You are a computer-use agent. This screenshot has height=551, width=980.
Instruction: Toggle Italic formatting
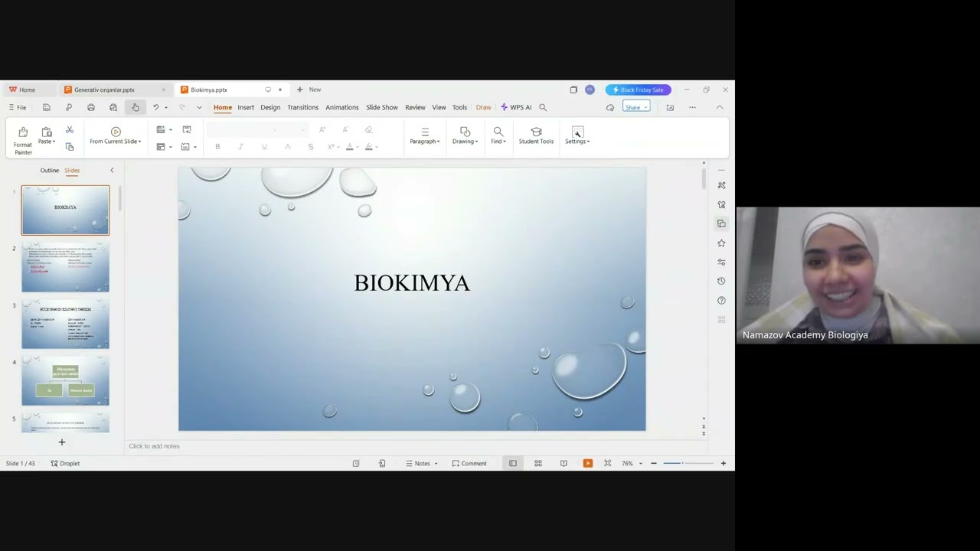tap(240, 147)
